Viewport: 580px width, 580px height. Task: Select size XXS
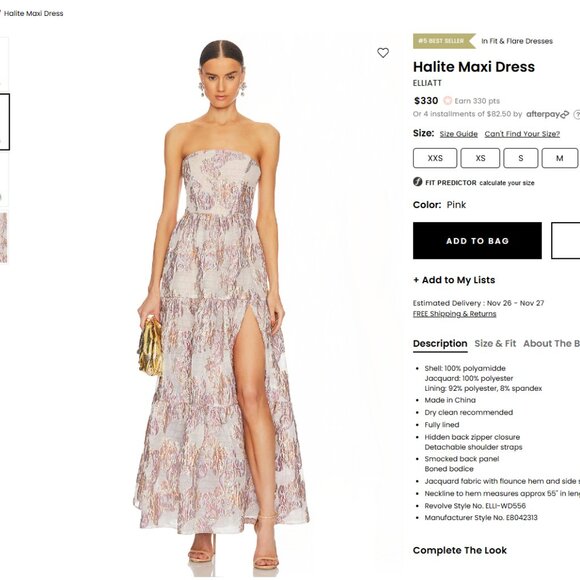pos(435,158)
